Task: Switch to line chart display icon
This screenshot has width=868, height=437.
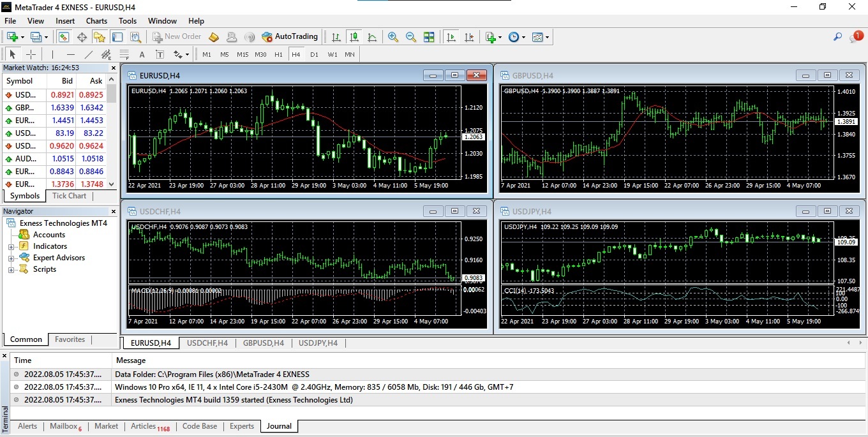Action: (371, 37)
